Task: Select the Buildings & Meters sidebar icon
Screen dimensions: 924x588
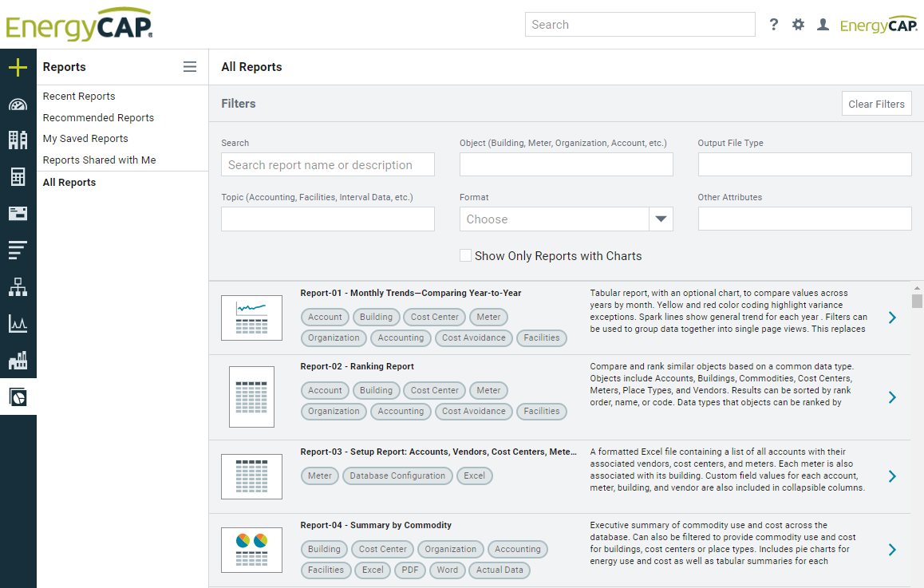Action: [x=18, y=140]
